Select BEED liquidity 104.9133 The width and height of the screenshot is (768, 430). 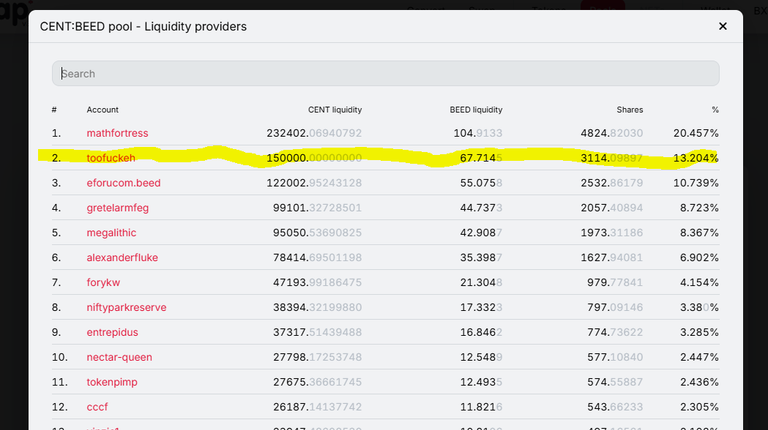coord(478,133)
